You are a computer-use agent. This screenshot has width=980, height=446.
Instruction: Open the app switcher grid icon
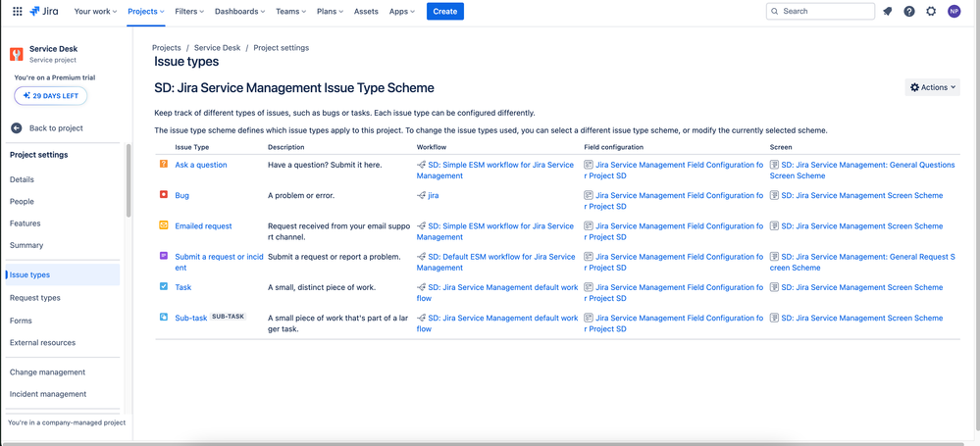pyautogui.click(x=18, y=11)
